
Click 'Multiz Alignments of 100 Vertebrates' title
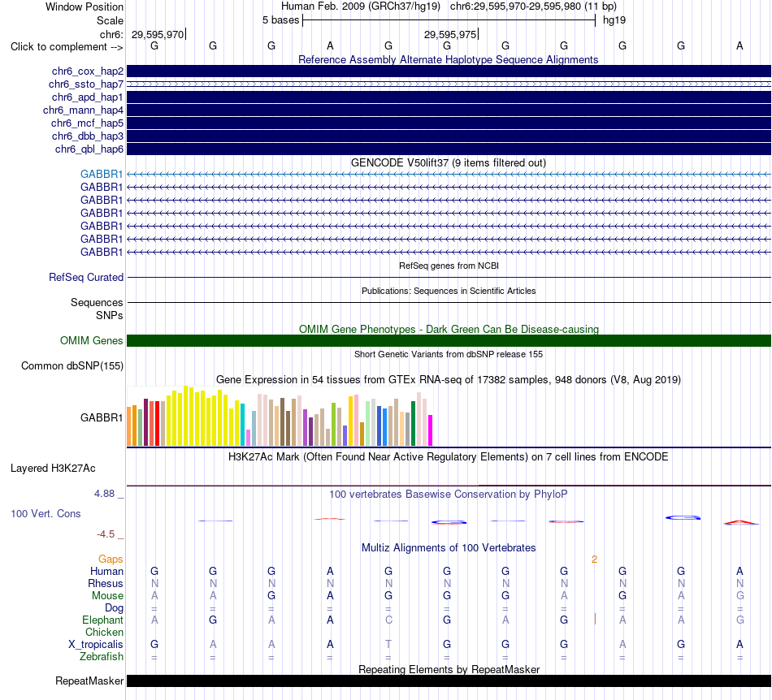(449, 547)
